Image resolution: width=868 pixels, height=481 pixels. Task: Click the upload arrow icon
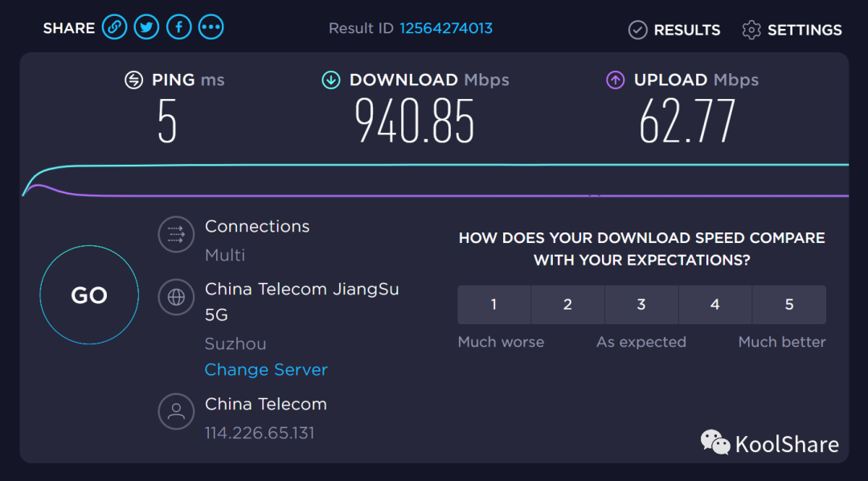point(615,80)
